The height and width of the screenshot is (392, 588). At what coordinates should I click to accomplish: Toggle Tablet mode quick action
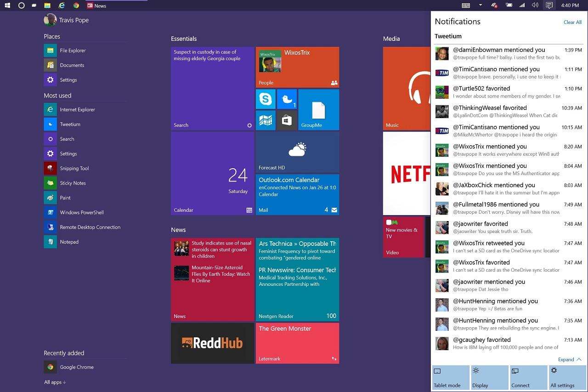(x=451, y=377)
